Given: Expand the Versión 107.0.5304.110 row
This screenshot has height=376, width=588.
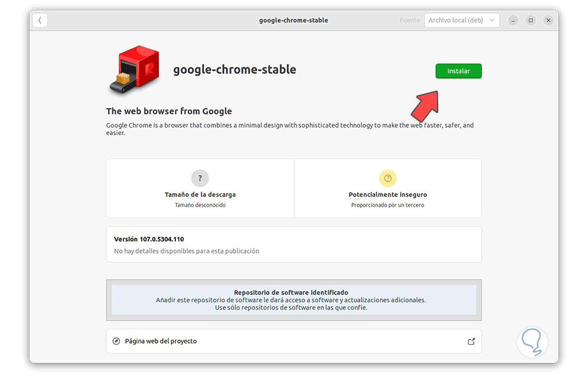Looking at the screenshot, I should point(293,244).
